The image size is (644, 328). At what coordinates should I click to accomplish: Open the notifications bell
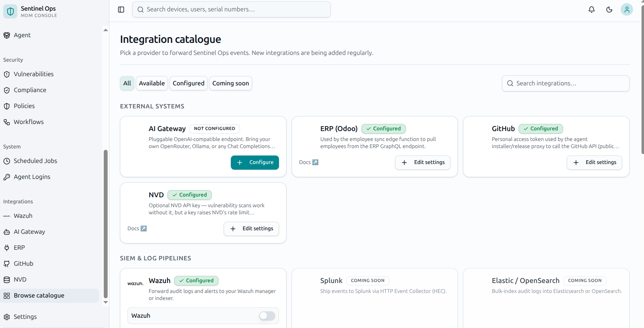click(x=592, y=10)
